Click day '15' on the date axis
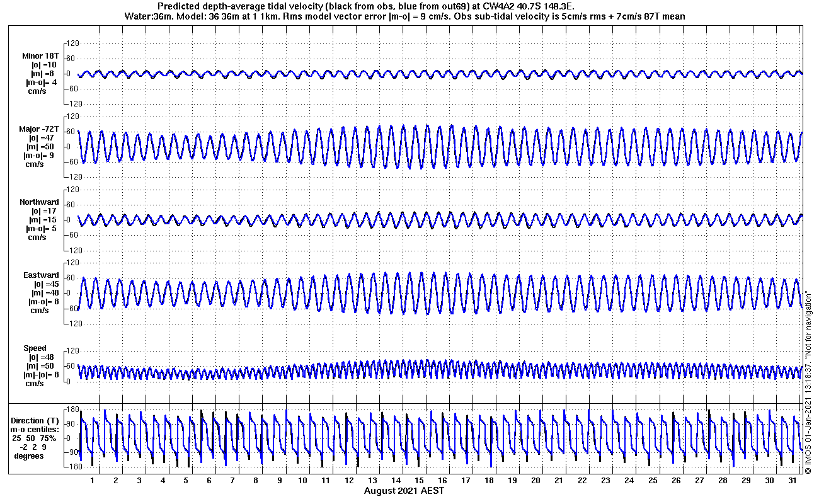Image resolution: width=819 pixels, height=504 pixels. point(419,481)
